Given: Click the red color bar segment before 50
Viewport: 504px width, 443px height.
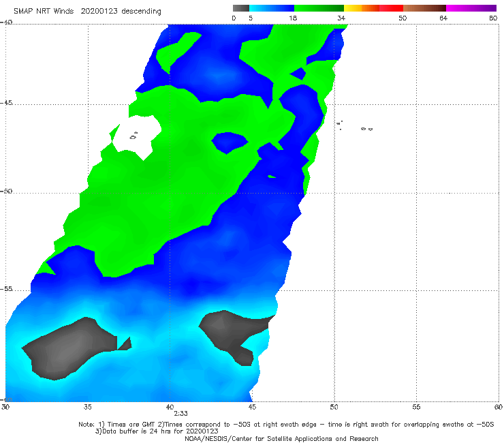Looking at the screenshot, I should [x=391, y=8].
